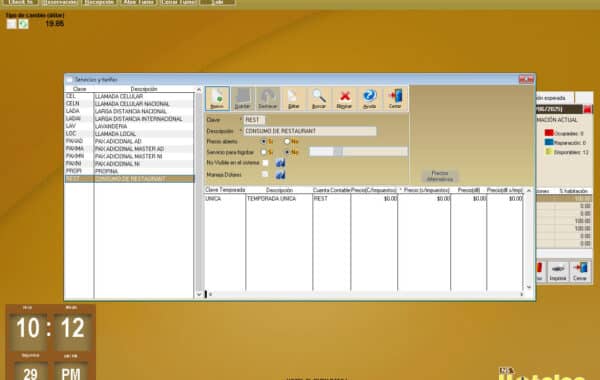Click scroll-down arrow of services list
Screen dimensions: 600x380
199,295
